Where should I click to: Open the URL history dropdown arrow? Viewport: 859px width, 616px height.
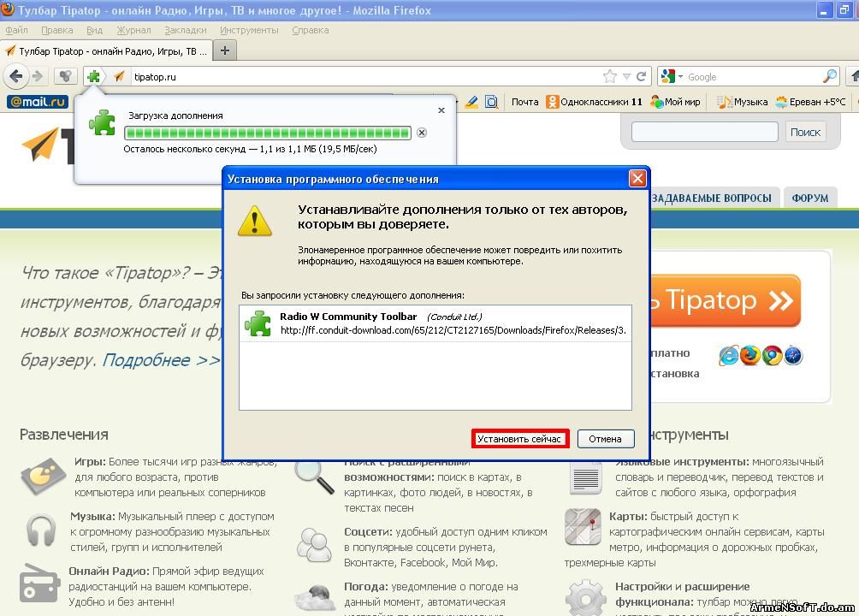[x=626, y=77]
